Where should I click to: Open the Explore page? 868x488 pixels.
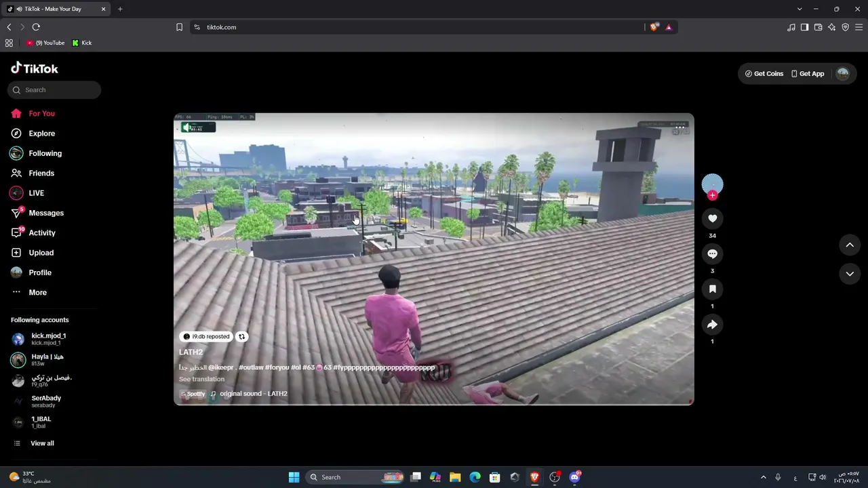[33, 134]
